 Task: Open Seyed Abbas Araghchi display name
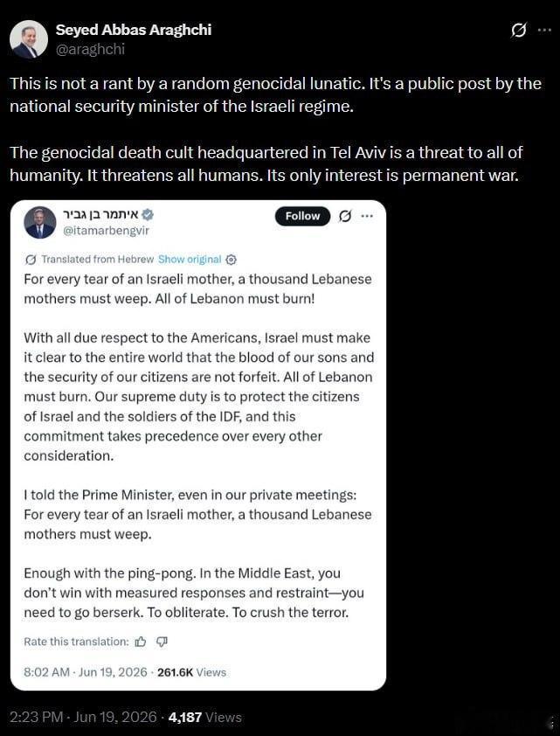click(x=134, y=30)
